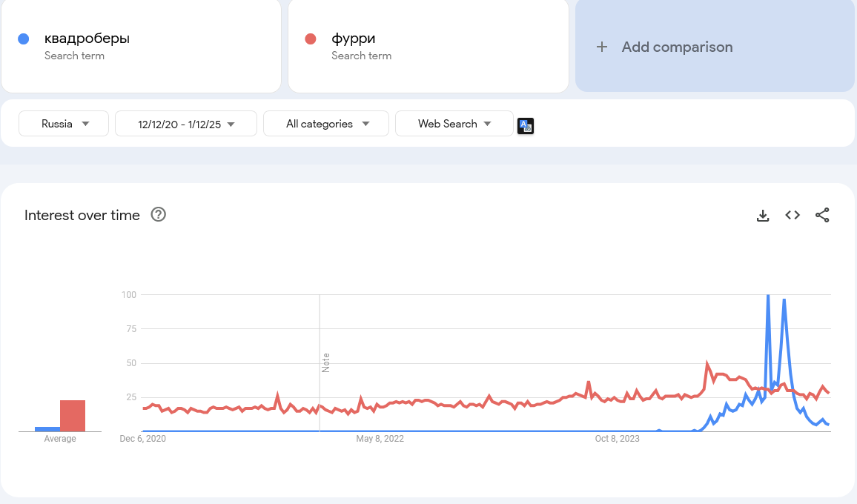The height and width of the screenshot is (504, 857).
Task: Click the red dot next to фурри
Action: 311,39
